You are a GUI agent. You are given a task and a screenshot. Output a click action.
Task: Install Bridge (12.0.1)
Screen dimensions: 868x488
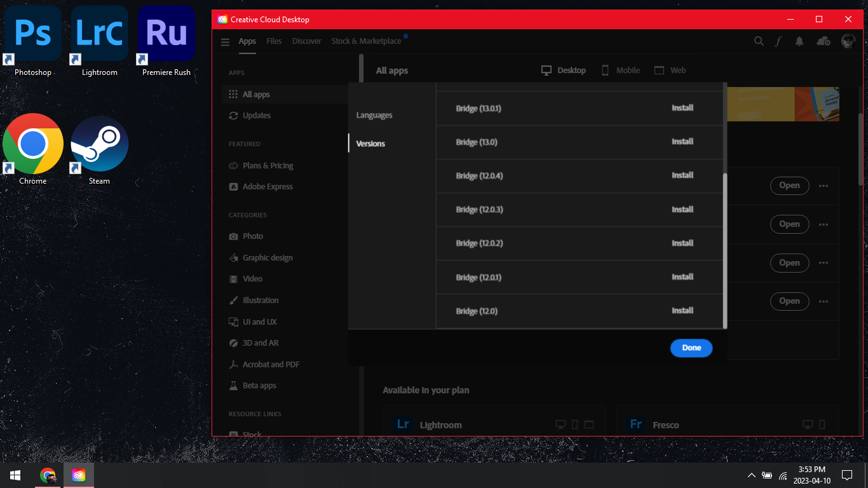pyautogui.click(x=682, y=277)
